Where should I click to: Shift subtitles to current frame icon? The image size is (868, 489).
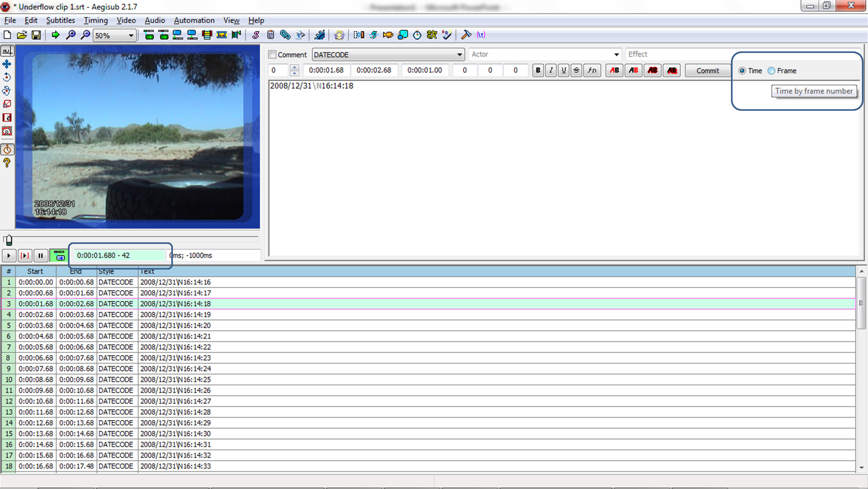click(x=236, y=35)
